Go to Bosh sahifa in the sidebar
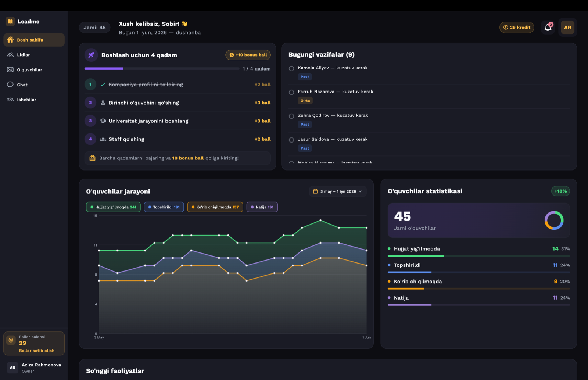The height and width of the screenshot is (380, 588). pos(34,40)
